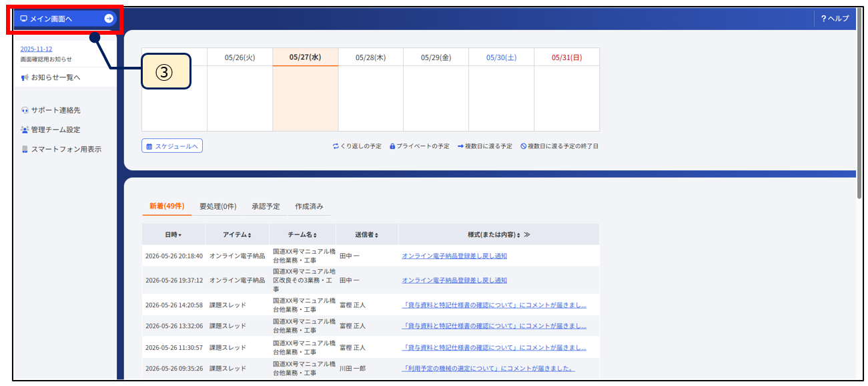Open the 13:32:06 貸与資料 comment link
Viewport: 868px width, 386px height.
click(x=494, y=326)
